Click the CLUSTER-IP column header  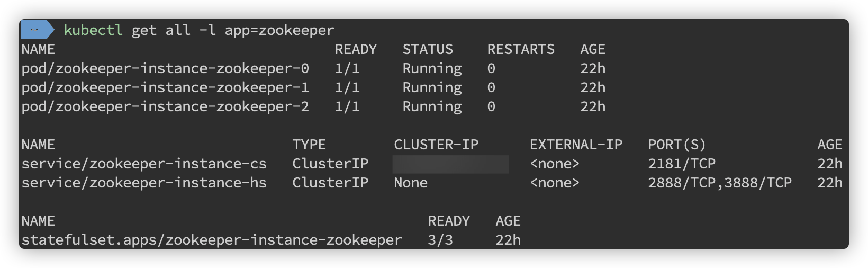tap(436, 145)
